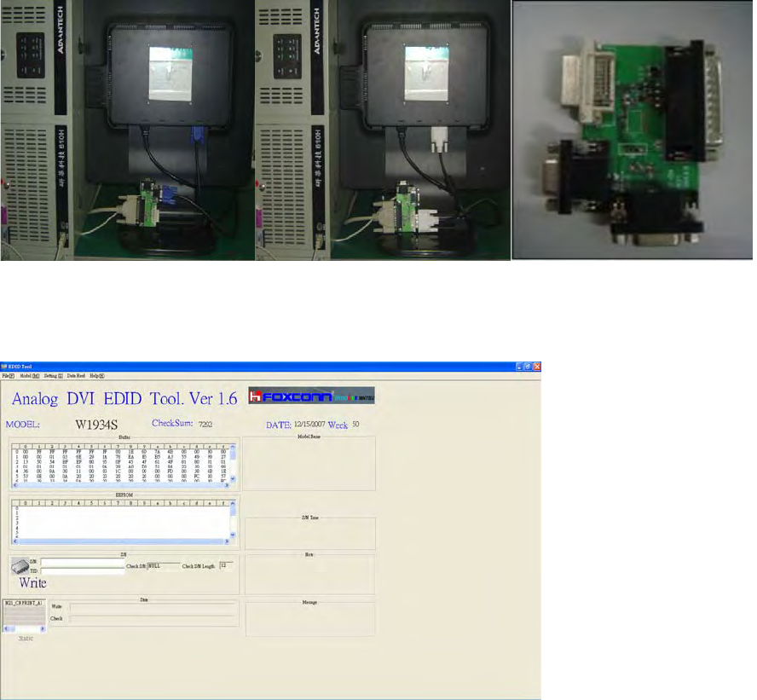Open the Setting menu
The image size is (757, 700).
point(53,376)
